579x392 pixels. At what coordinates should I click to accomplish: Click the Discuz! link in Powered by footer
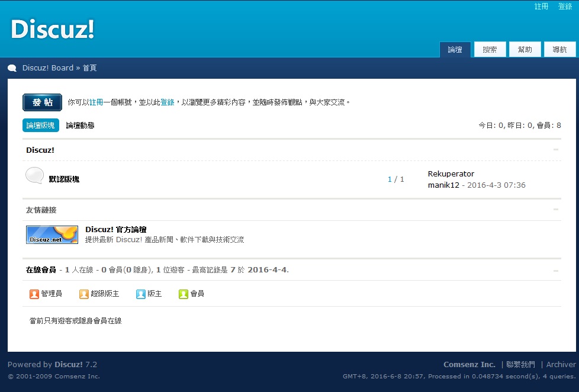[x=69, y=364]
